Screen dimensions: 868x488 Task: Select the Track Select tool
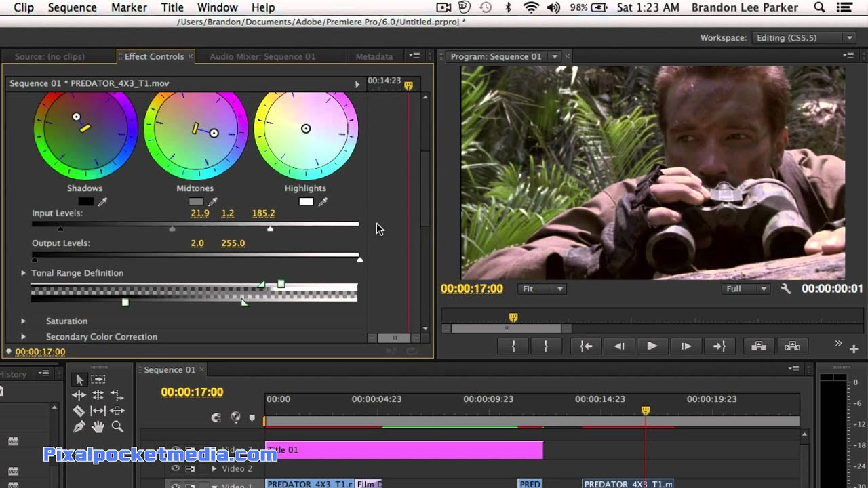(x=98, y=380)
